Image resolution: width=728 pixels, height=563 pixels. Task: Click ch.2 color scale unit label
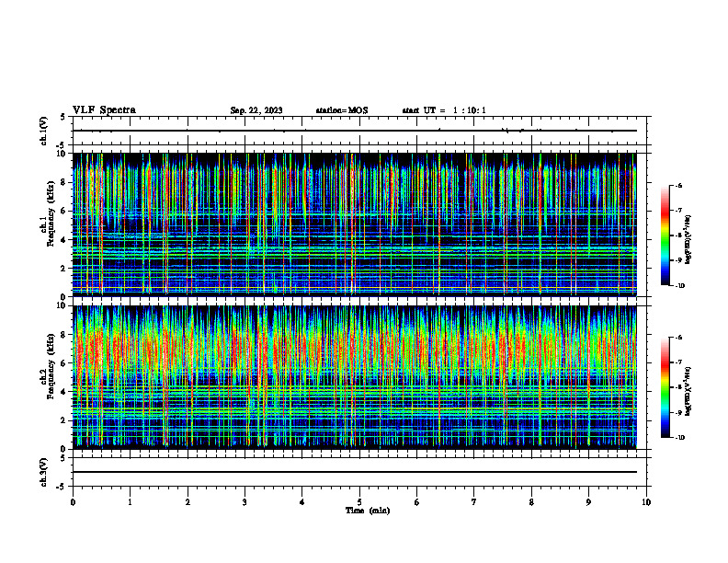(688, 391)
